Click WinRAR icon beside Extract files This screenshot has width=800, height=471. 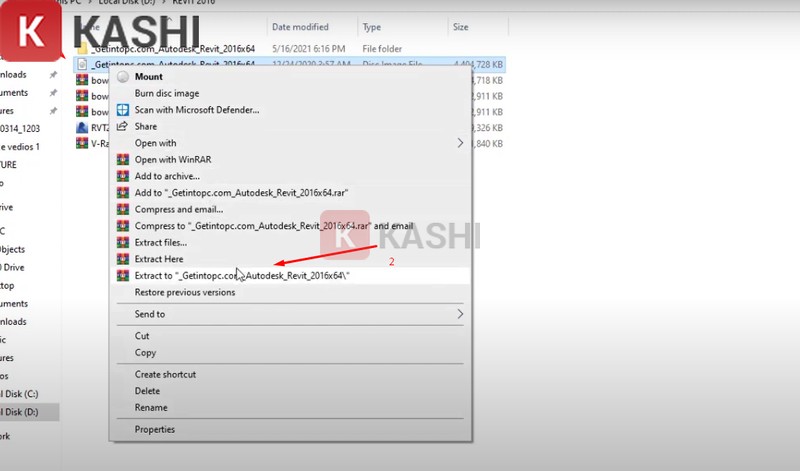pyautogui.click(x=122, y=242)
